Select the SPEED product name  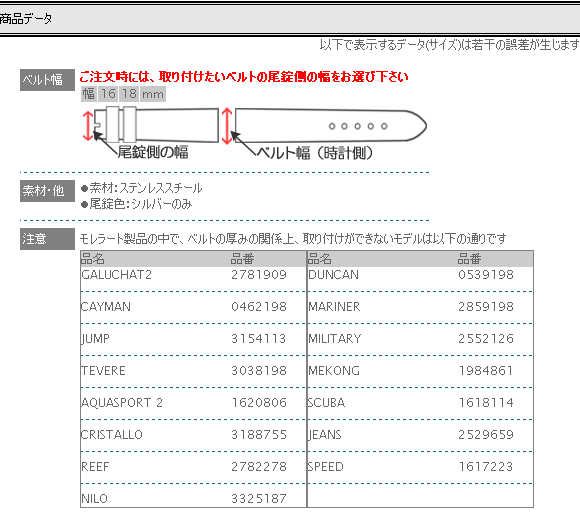326,467
